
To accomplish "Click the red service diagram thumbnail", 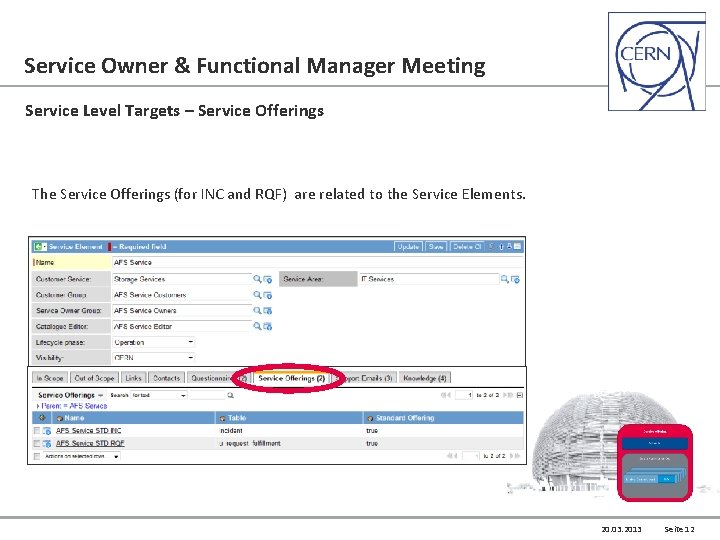I will pos(654,463).
